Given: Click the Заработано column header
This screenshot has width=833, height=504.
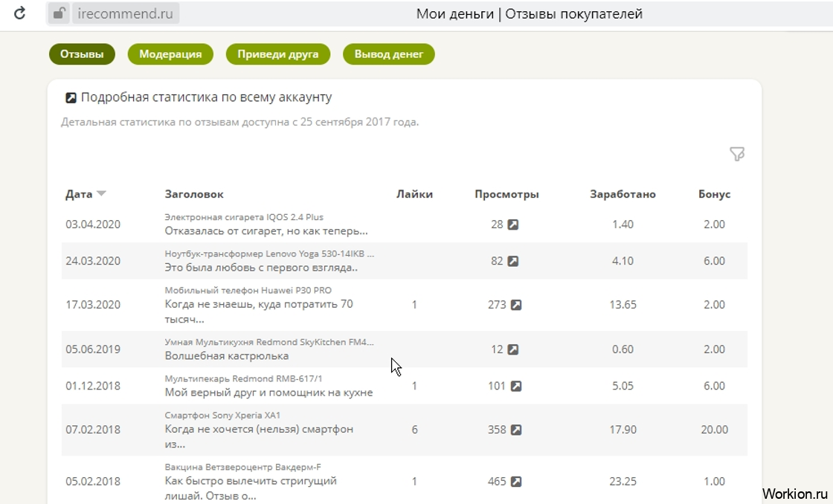Looking at the screenshot, I should tap(623, 194).
